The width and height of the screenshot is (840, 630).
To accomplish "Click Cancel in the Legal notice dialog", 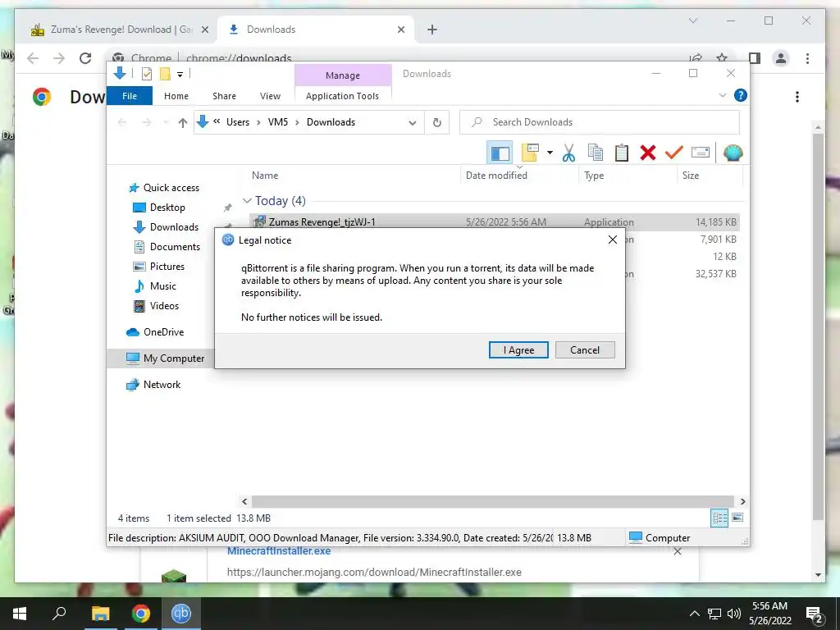I will pyautogui.click(x=584, y=349).
